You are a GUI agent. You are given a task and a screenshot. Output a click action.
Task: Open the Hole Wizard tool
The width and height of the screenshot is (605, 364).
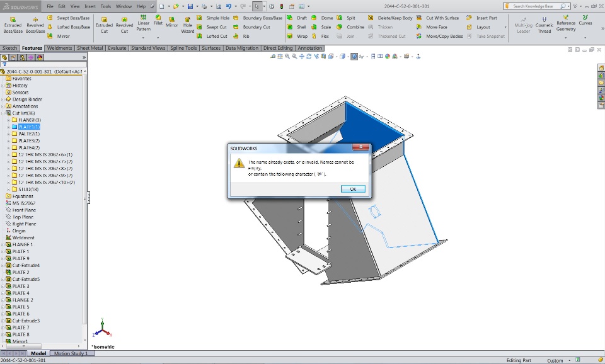point(188,25)
